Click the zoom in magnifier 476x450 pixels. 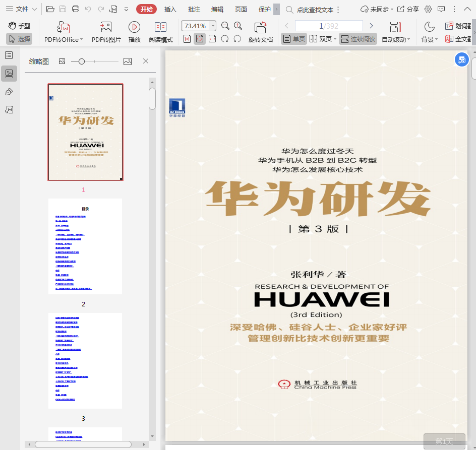tap(237, 26)
